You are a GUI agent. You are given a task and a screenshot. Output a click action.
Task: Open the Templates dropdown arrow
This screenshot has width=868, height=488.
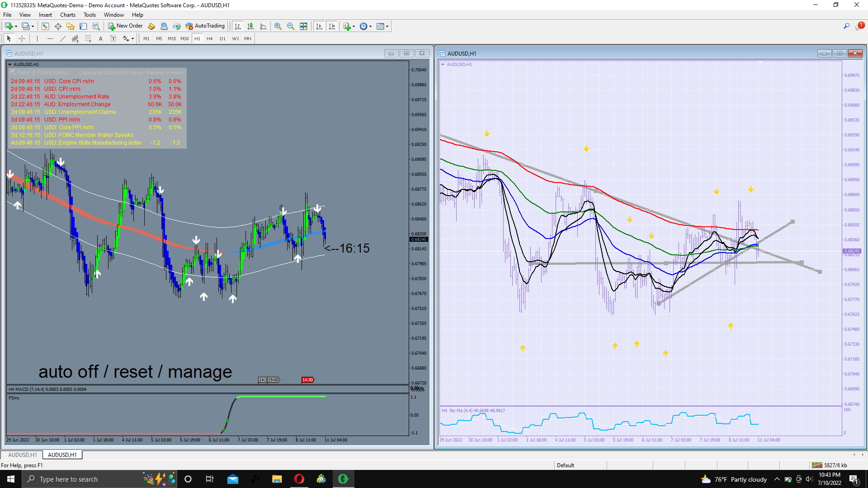pos(387,26)
